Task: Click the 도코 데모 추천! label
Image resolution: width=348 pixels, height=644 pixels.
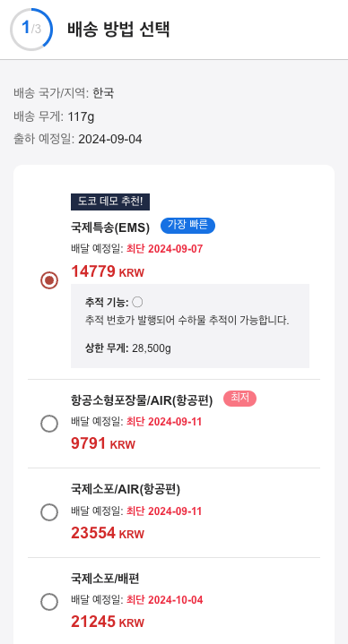Action: (110, 202)
